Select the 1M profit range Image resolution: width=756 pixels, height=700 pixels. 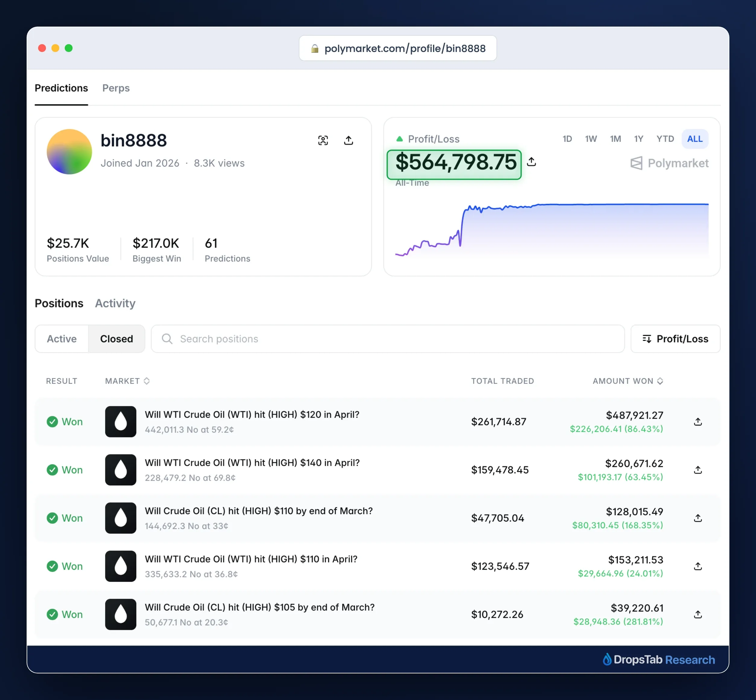pyautogui.click(x=615, y=139)
